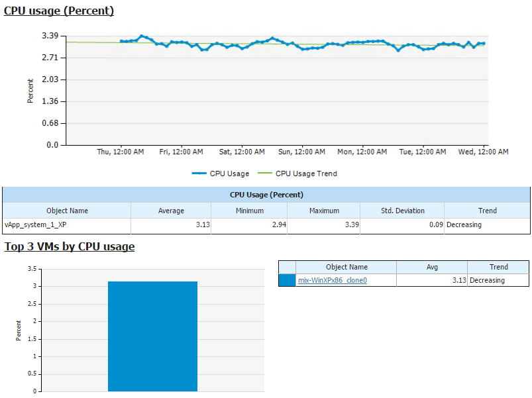532x398 pixels.
Task: Click the 'CPU usage (Percent)' heading
Action: (59, 11)
